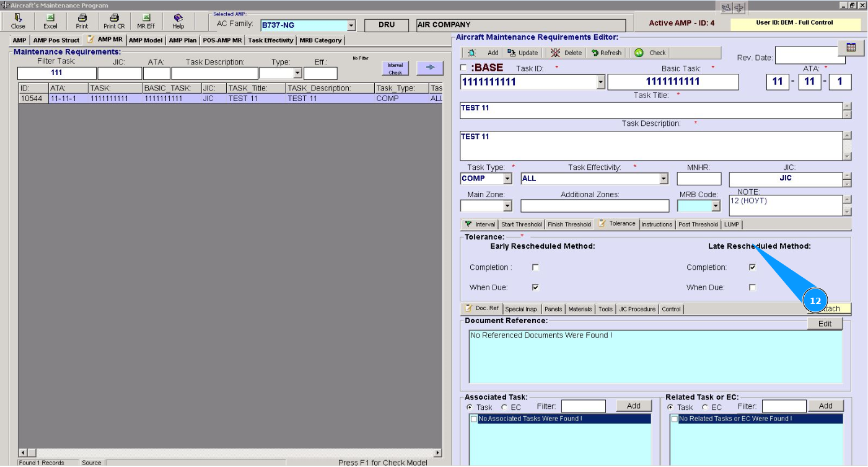Switch to the AMP Plan tab
This screenshot has width=868, height=467.
tap(182, 40)
